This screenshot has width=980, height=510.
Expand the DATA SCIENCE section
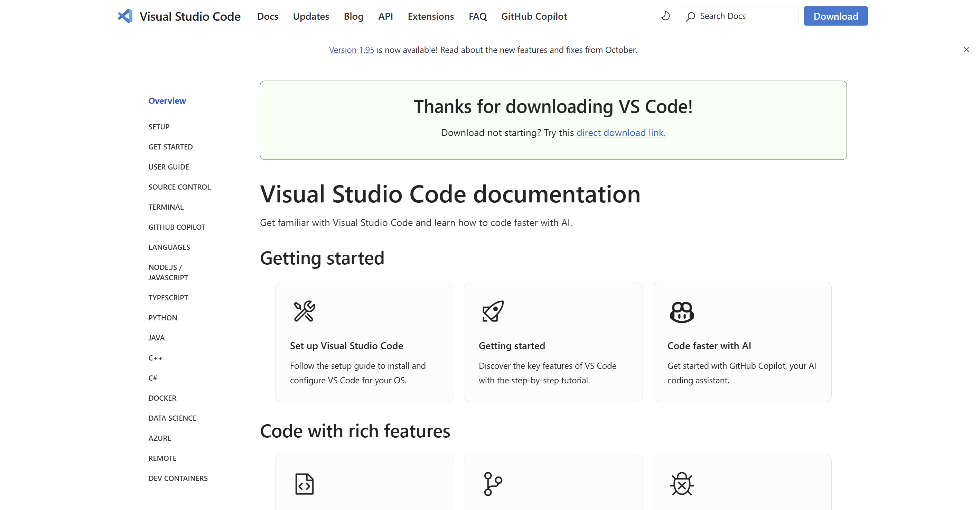click(x=172, y=418)
